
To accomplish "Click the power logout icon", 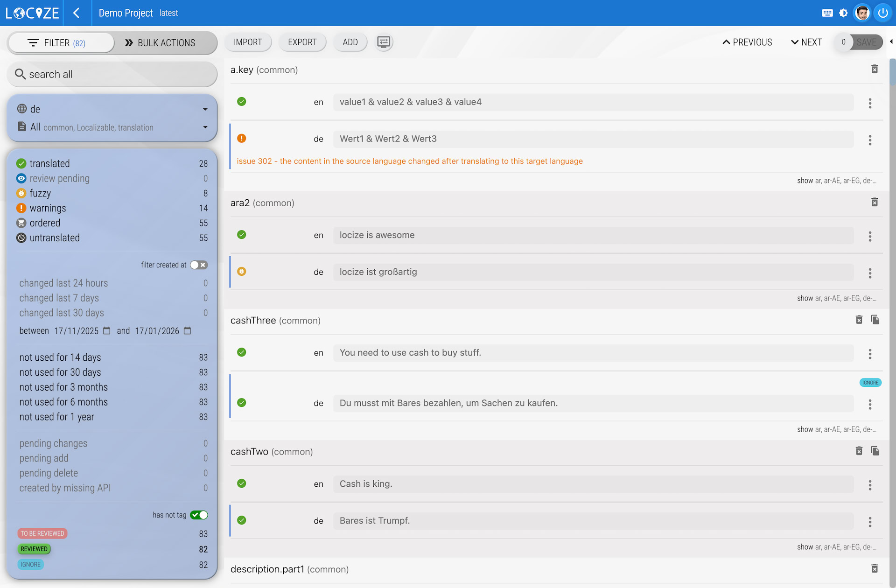I will tap(882, 13).
